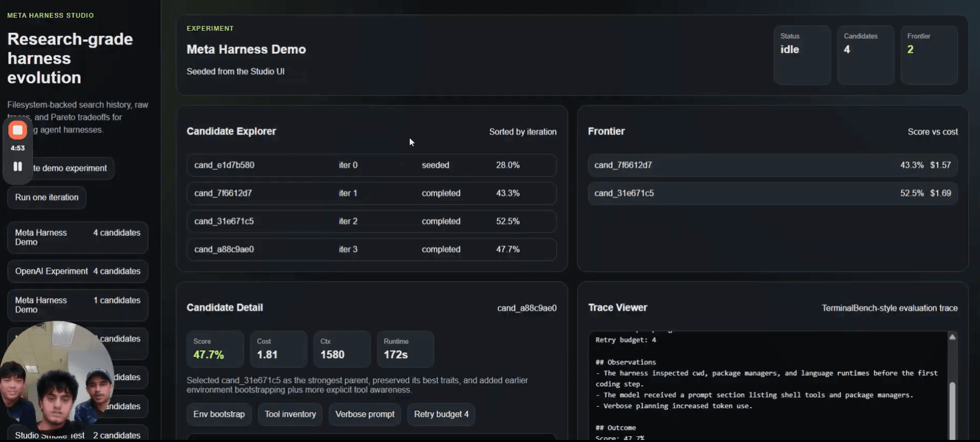Click the Frontier count card in header

(x=929, y=55)
